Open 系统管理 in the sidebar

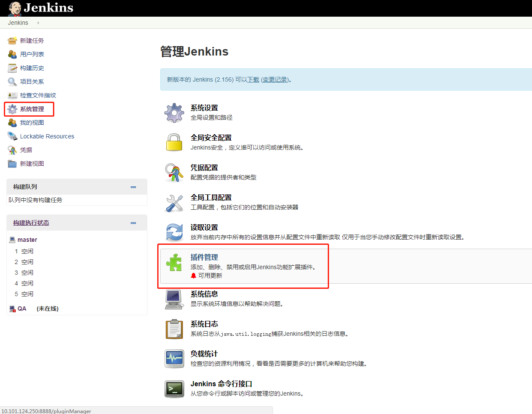click(x=32, y=109)
